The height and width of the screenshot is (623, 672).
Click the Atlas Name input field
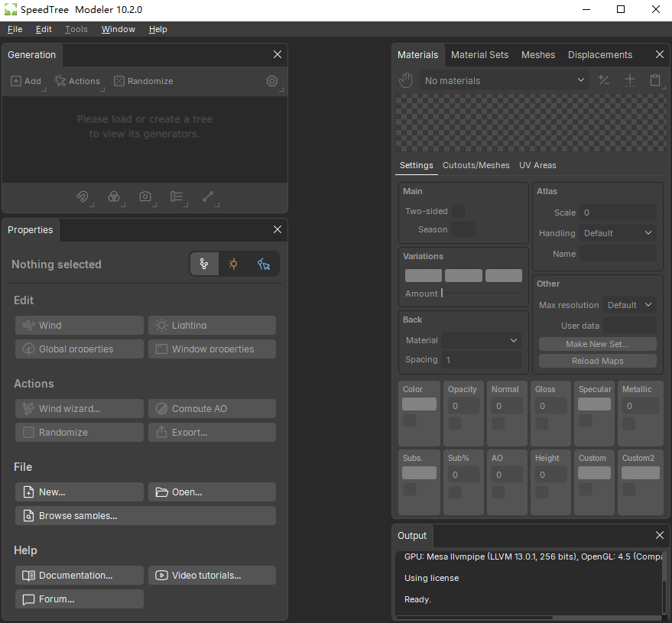[618, 254]
